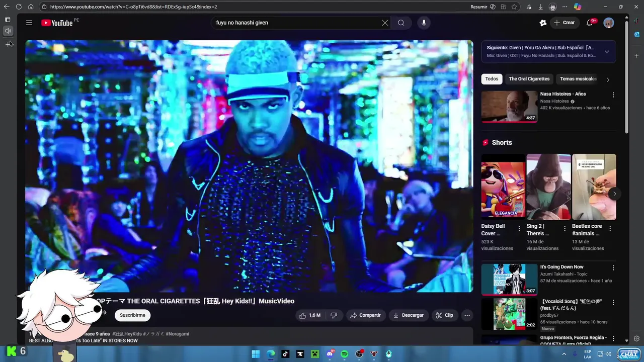Open the YouTube hamburger guide menu
This screenshot has height=362, width=644.
[29, 23]
